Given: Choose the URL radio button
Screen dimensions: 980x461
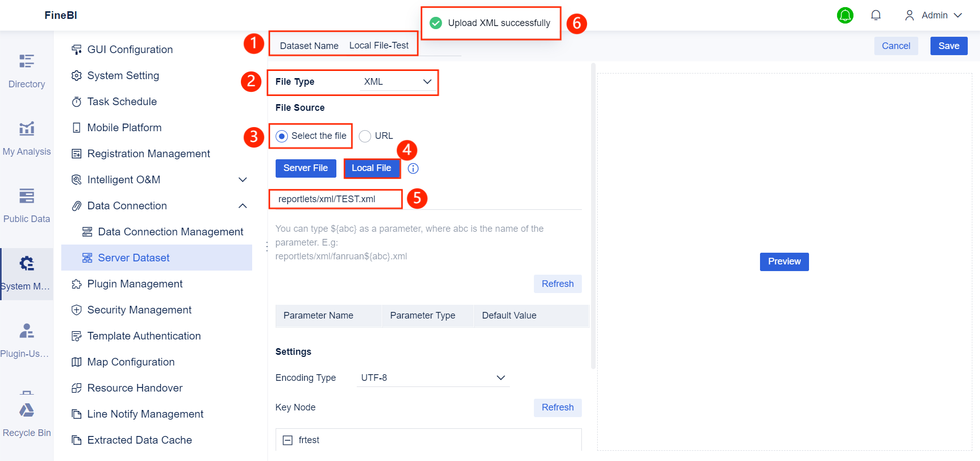Looking at the screenshot, I should [365, 136].
